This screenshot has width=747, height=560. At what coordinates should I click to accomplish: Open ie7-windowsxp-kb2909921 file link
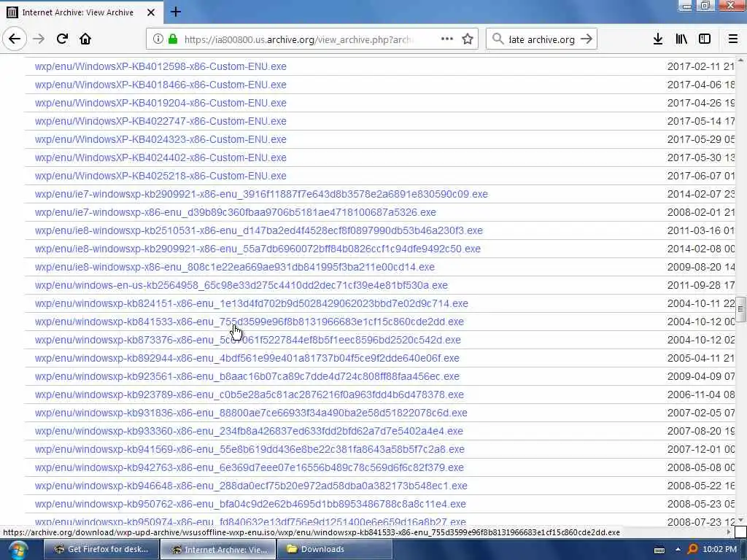click(x=261, y=194)
